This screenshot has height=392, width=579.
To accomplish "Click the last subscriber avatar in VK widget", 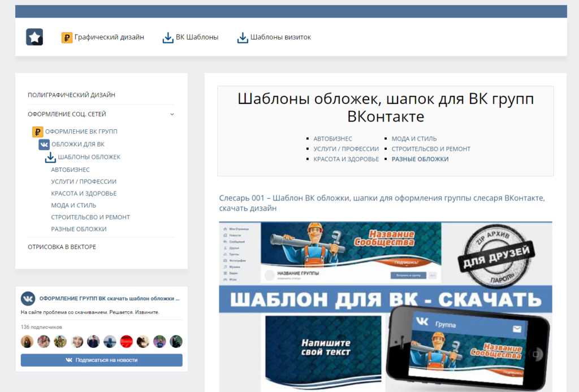I will tap(176, 342).
